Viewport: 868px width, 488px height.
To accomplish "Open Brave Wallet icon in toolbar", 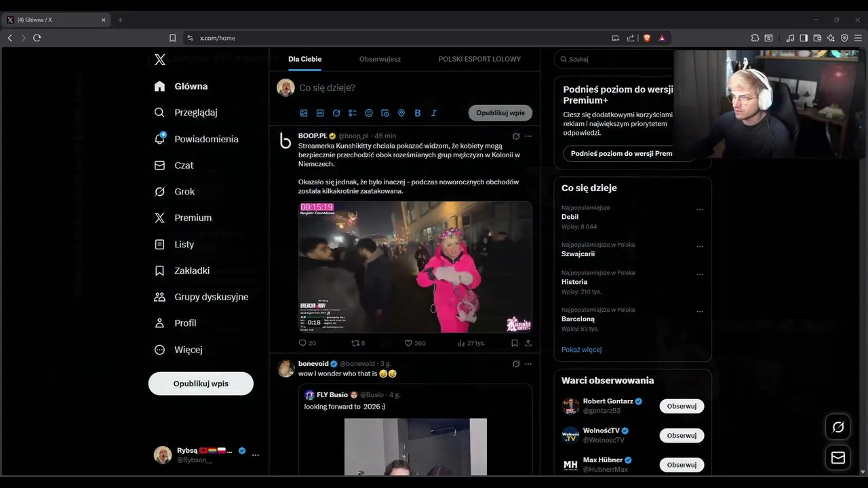I will [817, 38].
